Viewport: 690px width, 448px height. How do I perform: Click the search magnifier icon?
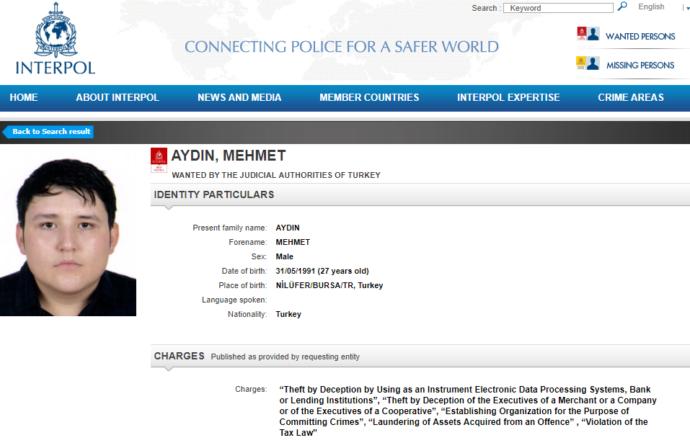[622, 6]
